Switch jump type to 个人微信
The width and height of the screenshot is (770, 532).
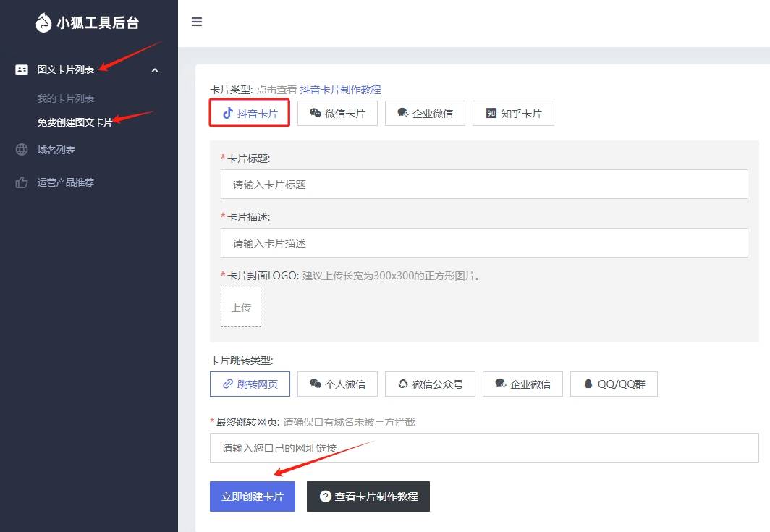[x=337, y=384]
